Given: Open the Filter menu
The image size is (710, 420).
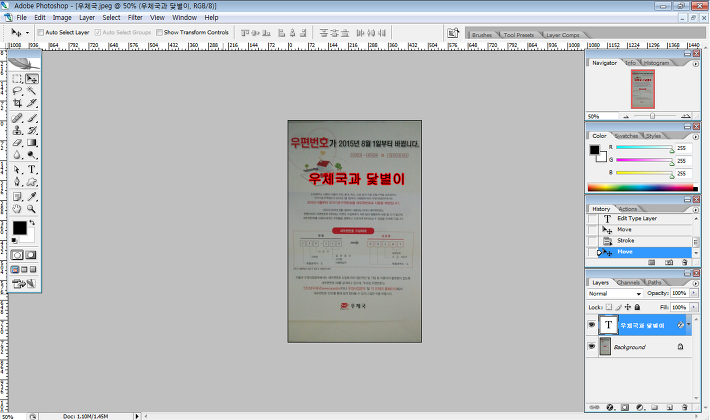Looking at the screenshot, I should (x=135, y=18).
